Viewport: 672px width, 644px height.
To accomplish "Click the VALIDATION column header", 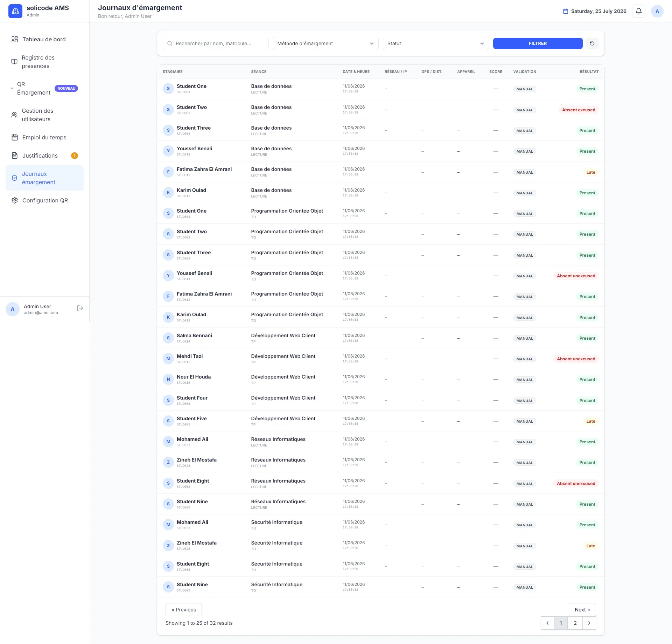I will [x=525, y=71].
